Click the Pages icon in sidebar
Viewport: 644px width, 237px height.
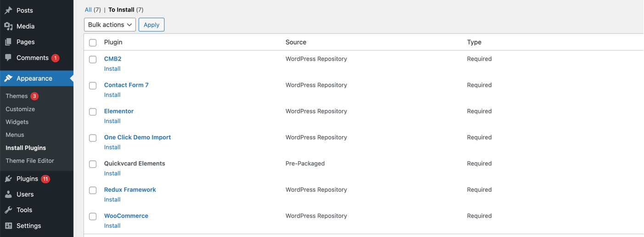point(8,42)
